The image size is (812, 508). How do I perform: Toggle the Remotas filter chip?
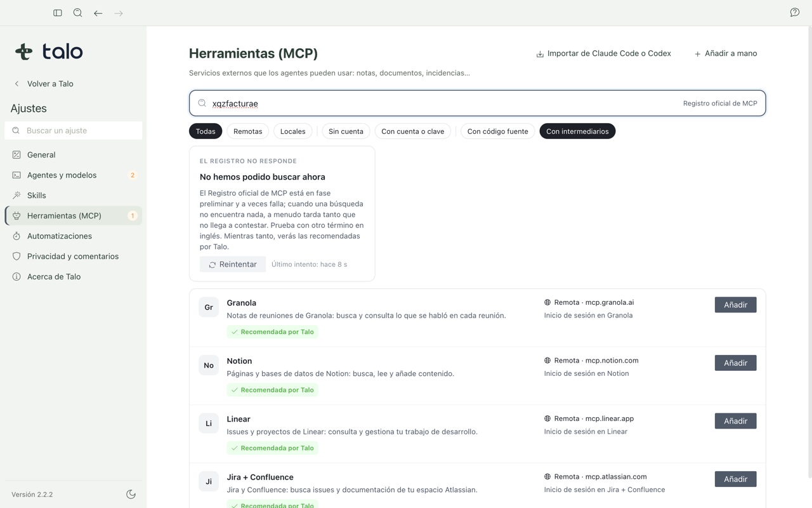coord(248,131)
